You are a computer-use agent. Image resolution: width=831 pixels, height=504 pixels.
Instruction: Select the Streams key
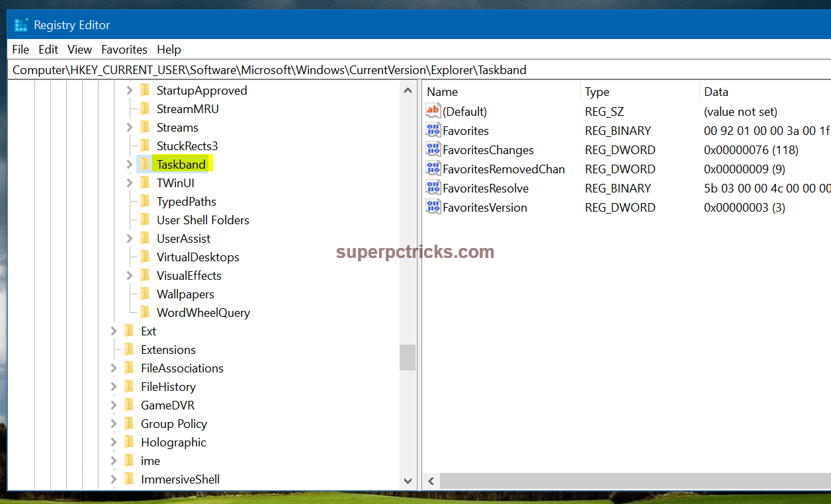tap(176, 127)
